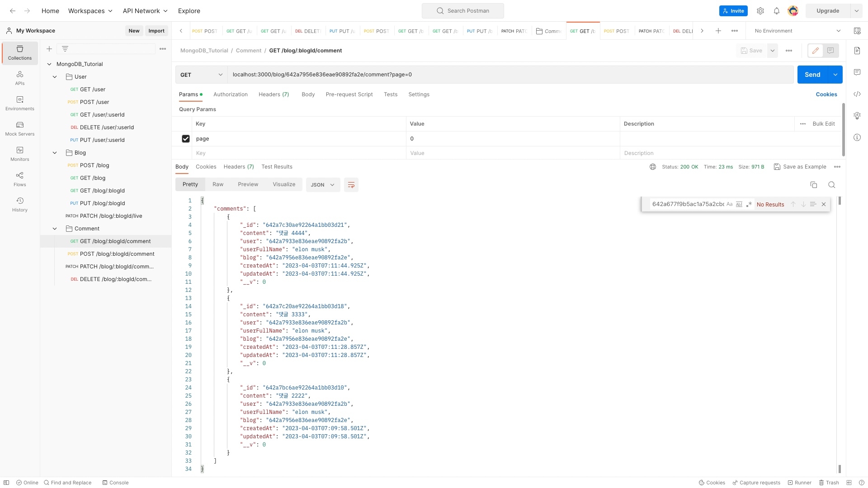This screenshot has height=488, width=868.
Task: Click the Invite button
Action: pyautogui.click(x=733, y=11)
